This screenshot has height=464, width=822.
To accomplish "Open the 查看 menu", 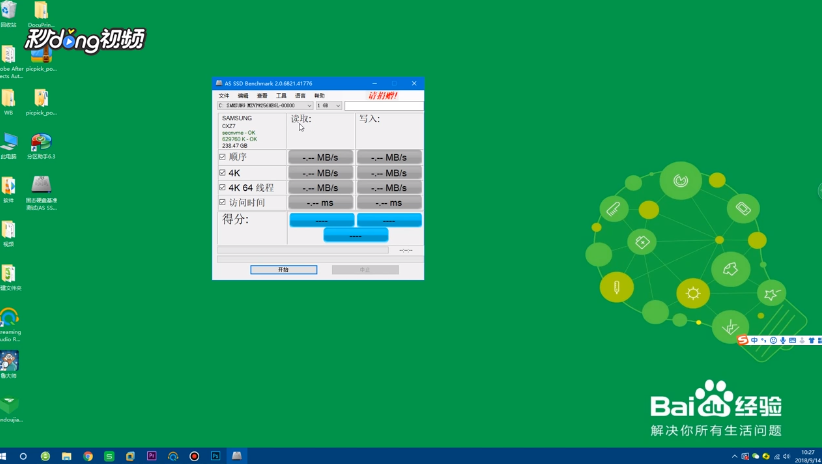I will 262,95.
